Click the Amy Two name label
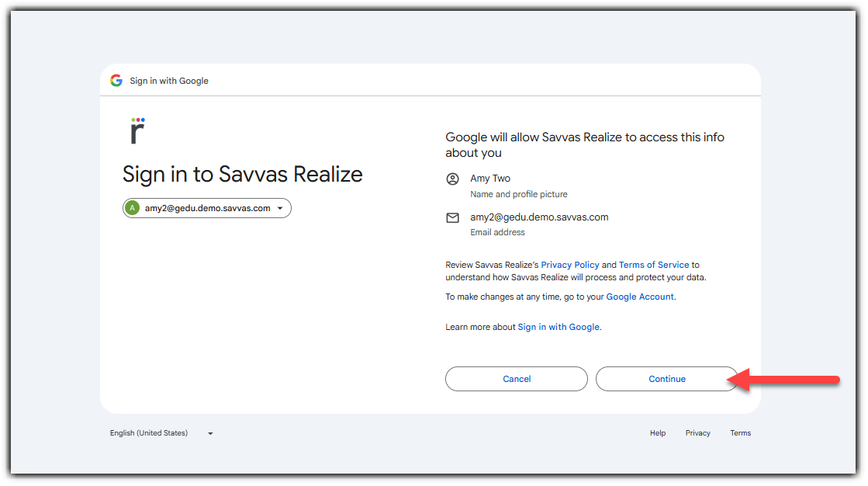The image size is (868, 486). [x=490, y=179]
